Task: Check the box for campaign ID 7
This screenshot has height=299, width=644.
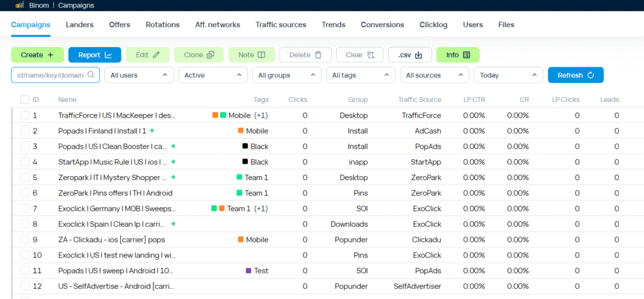Action: point(25,209)
